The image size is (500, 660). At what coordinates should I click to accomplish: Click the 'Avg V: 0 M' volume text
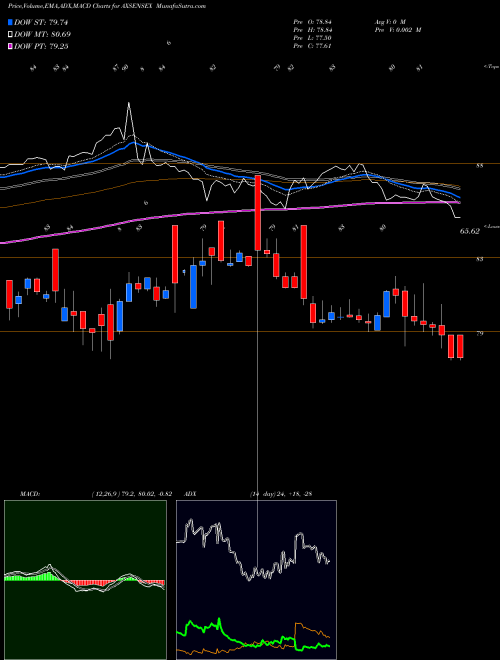pos(389,21)
